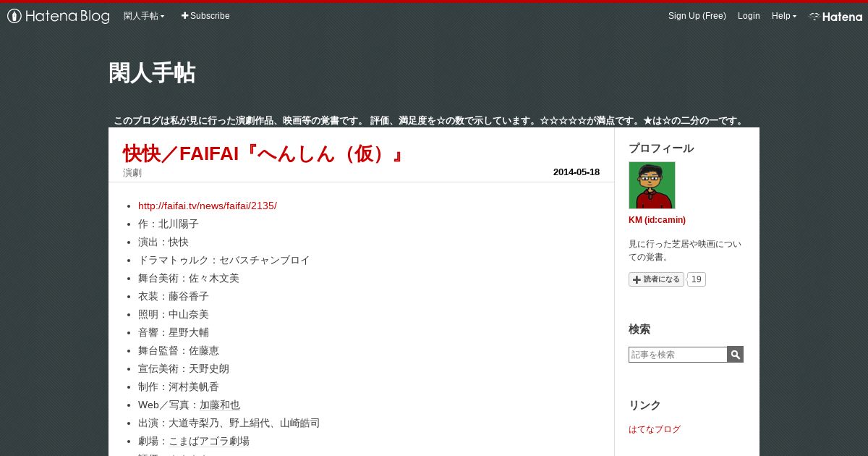Image resolution: width=868 pixels, height=456 pixels.
Task: Select profile text 見に行った芝居や映画についての覚書。
Action: [685, 250]
